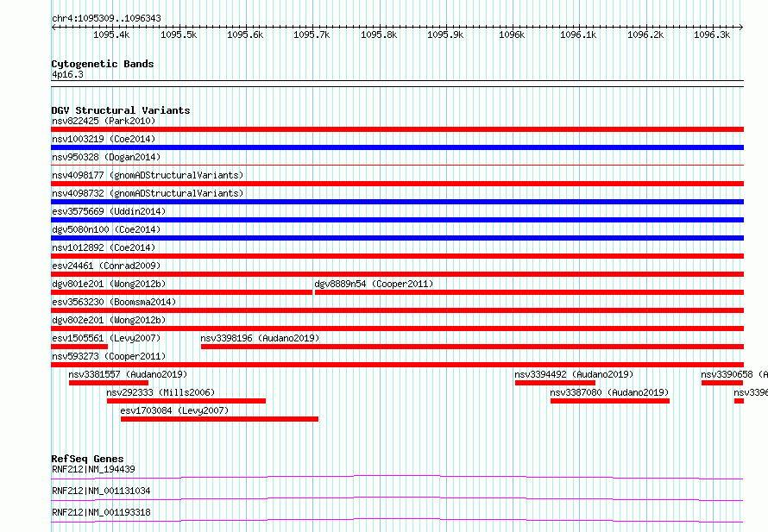Click the dgv8889n54 (Cooper2011) variant label

pyautogui.click(x=374, y=284)
